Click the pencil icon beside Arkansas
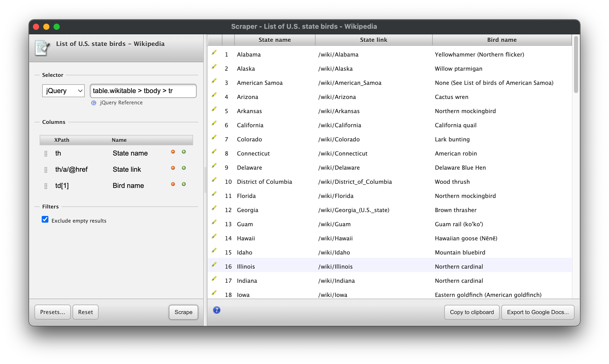The height and width of the screenshot is (364, 609). tap(214, 109)
